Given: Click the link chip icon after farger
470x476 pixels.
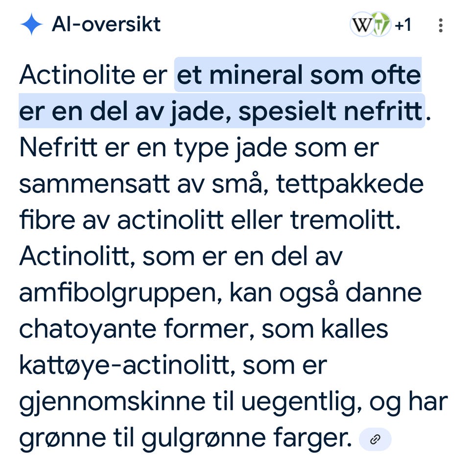Looking at the screenshot, I should coord(375,439).
